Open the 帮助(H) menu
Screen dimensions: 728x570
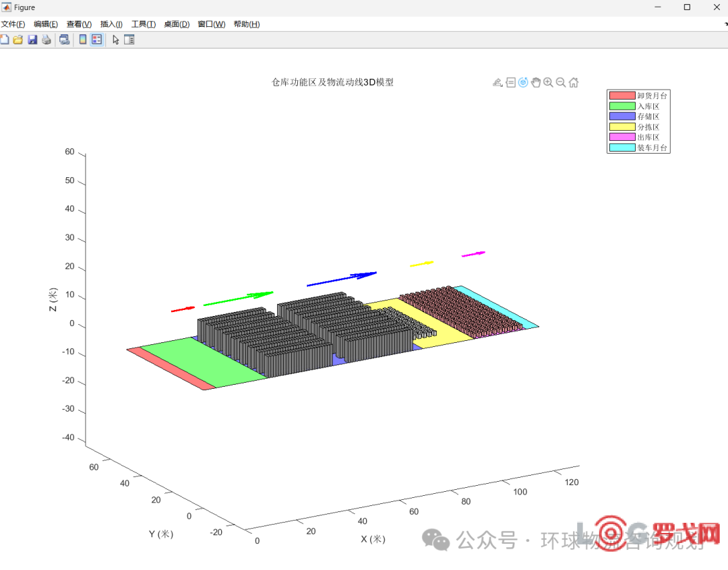coord(246,24)
